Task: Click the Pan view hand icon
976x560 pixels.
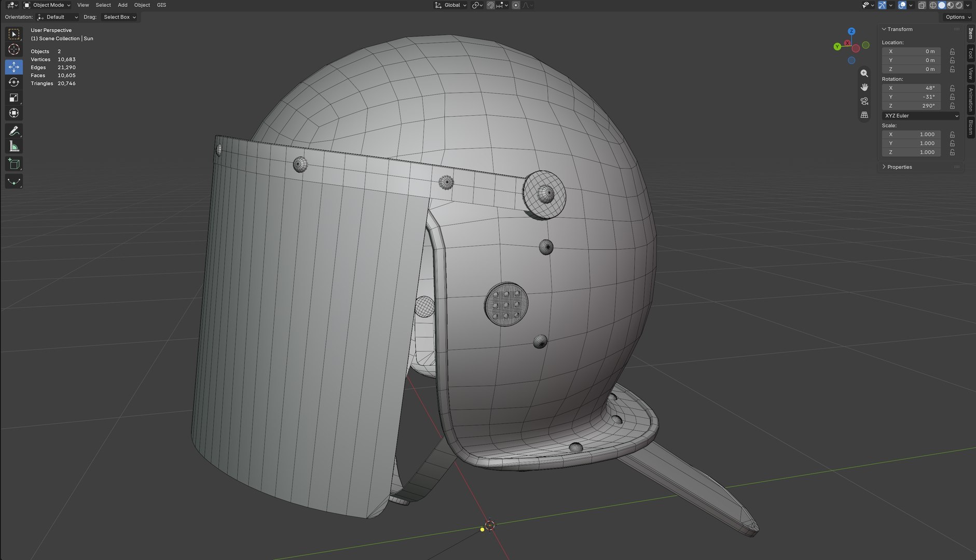Action: (864, 87)
